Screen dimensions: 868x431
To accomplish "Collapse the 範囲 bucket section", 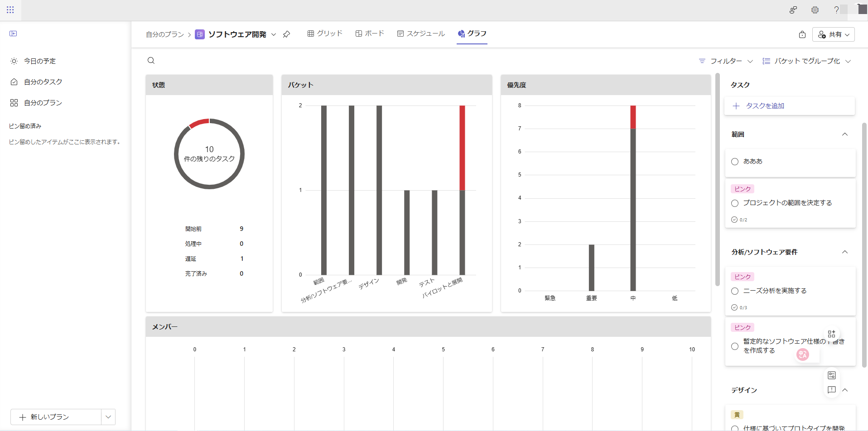I will tap(844, 134).
